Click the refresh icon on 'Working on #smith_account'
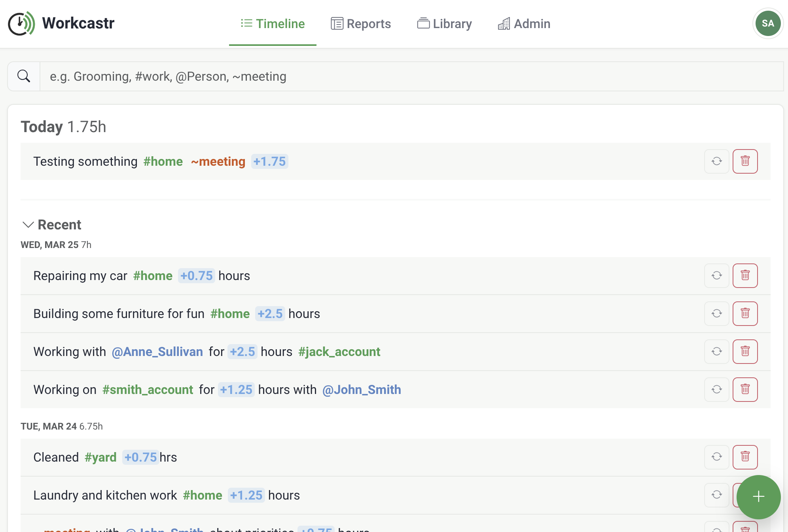Image resolution: width=788 pixels, height=532 pixels. pos(716,390)
